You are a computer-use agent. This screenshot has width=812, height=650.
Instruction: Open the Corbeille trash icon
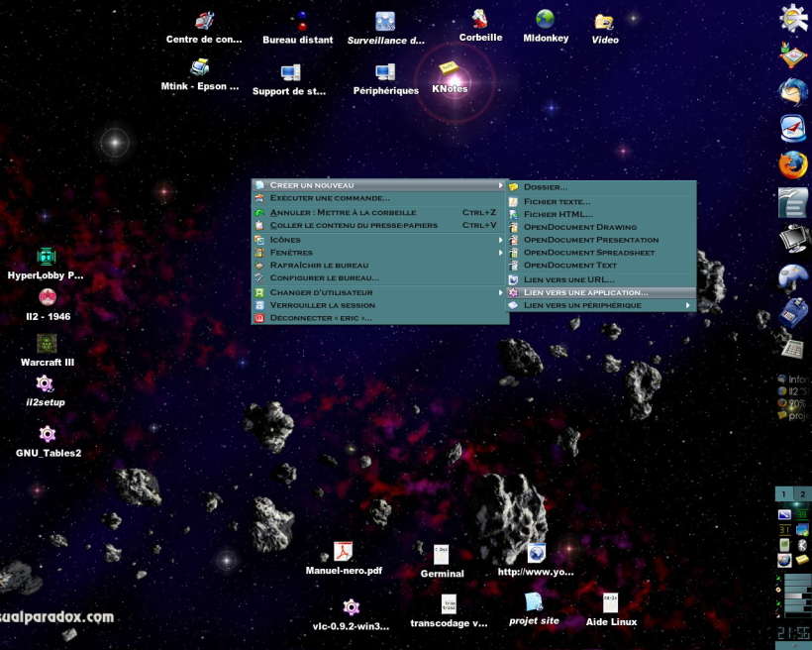(x=480, y=20)
